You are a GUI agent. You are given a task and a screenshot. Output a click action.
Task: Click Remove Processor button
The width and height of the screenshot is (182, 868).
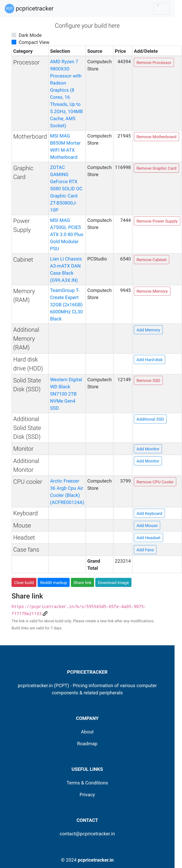[x=154, y=63]
